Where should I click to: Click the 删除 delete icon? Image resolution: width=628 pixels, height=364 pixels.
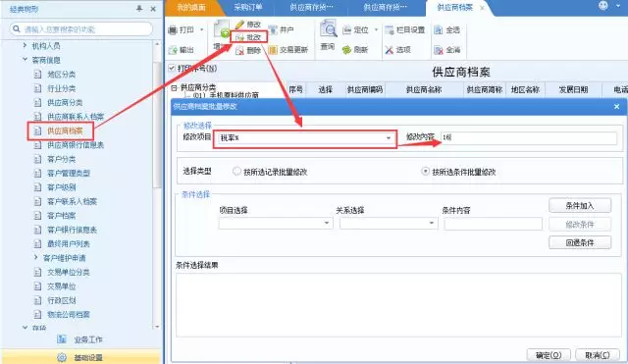239,50
